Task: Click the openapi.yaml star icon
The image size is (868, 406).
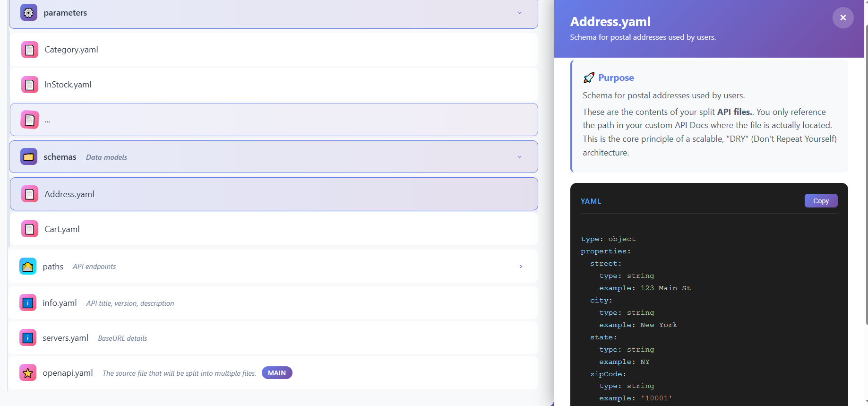Action: (x=28, y=373)
